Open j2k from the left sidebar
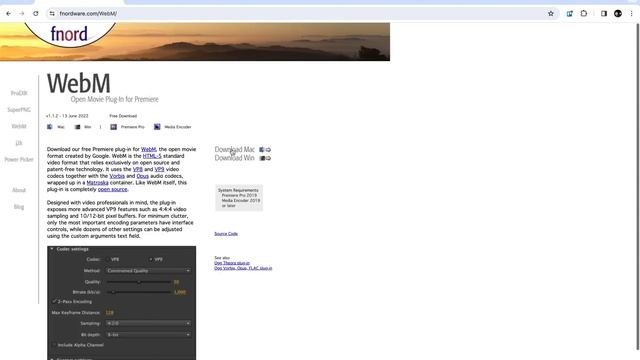 coord(19,143)
